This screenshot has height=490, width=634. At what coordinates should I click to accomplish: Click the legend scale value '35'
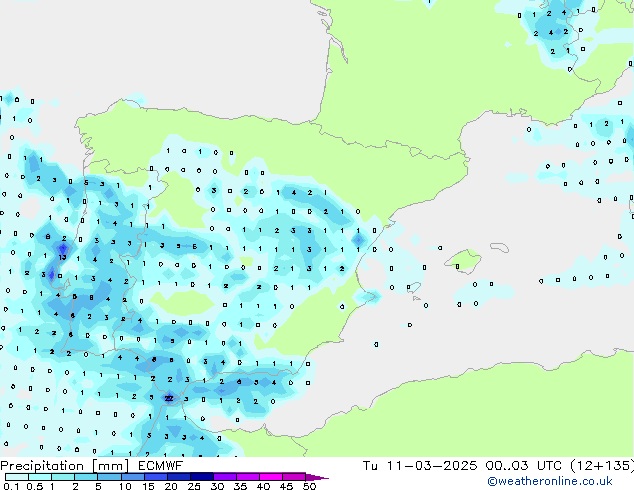click(x=240, y=486)
